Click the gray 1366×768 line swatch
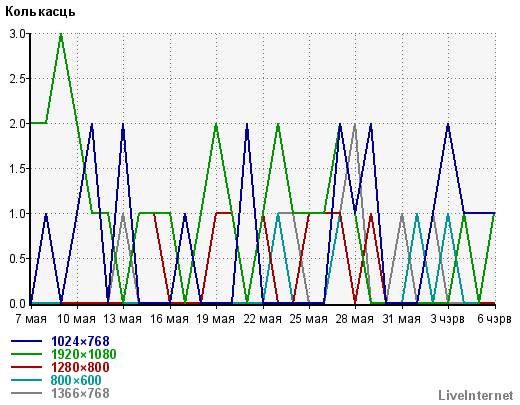Viewport: 520px width, 405px height. (26, 393)
